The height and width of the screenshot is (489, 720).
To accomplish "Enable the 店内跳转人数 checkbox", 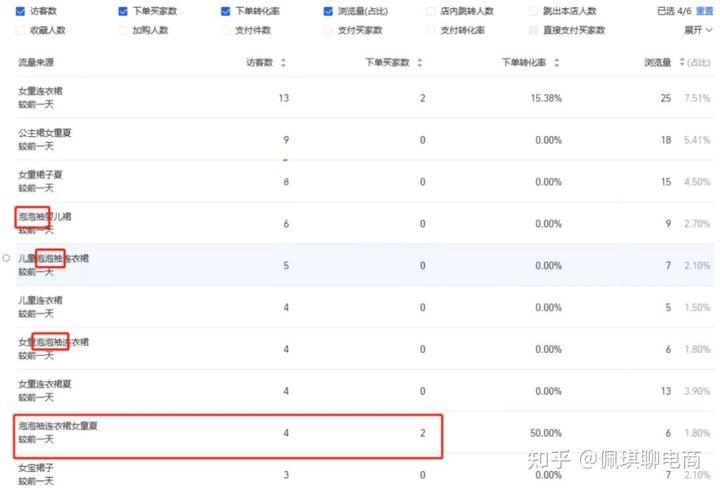I will [431, 11].
